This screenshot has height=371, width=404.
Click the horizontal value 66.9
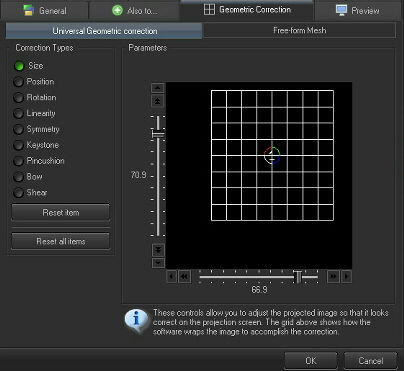[x=259, y=289]
